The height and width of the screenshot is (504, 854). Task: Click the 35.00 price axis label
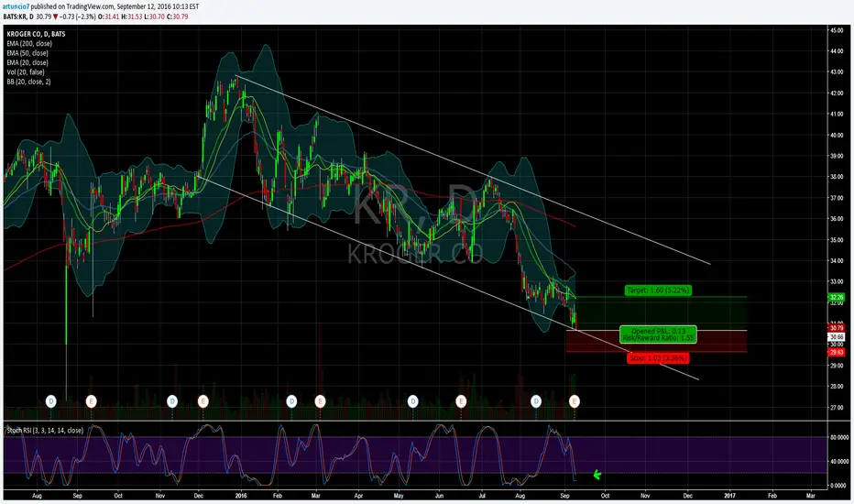pyautogui.click(x=836, y=240)
